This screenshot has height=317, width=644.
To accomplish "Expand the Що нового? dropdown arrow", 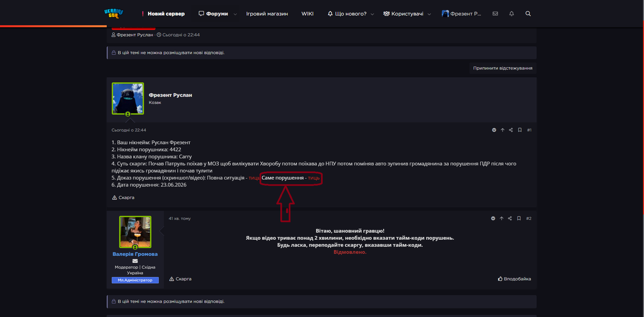I will click(372, 14).
